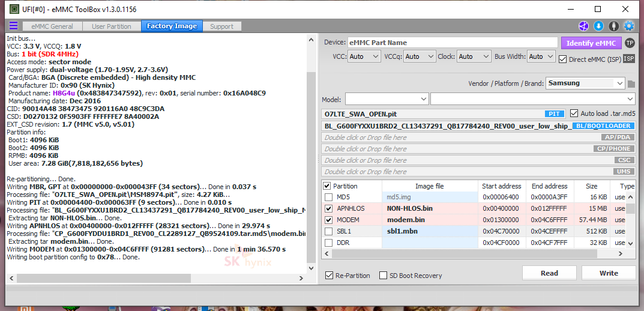This screenshot has width=644, height=311.
Task: Click the round TP test point icon
Action: (630, 43)
